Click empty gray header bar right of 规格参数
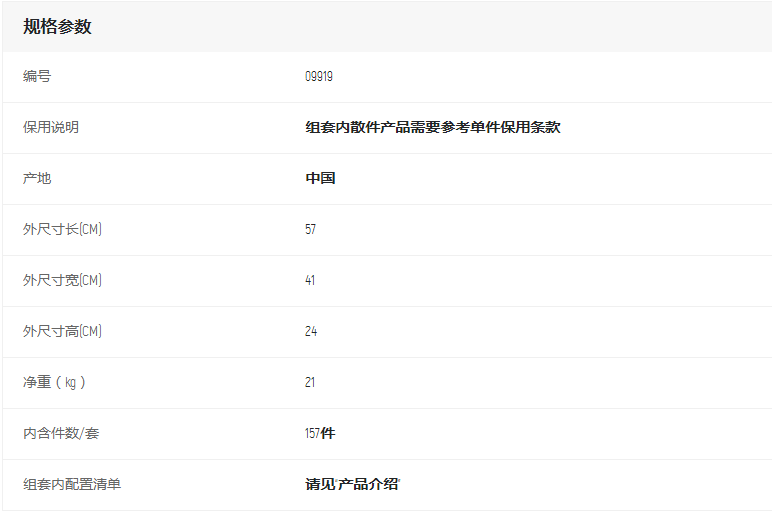 click(x=450, y=27)
